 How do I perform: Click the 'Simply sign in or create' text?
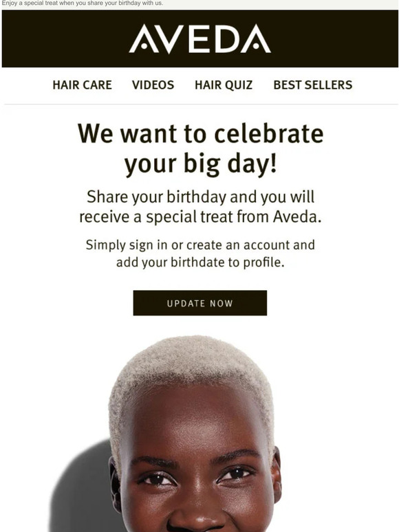[200, 245]
